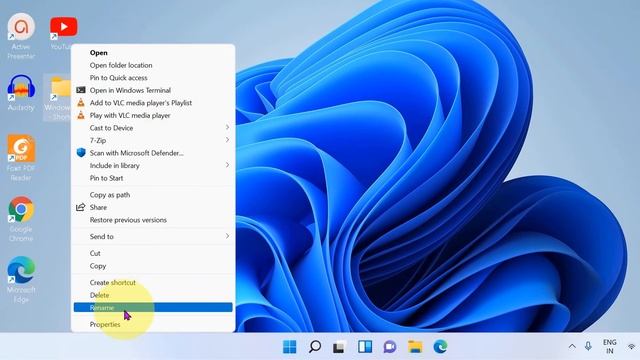This screenshot has width=640, height=360.
Task: Select Open in Windows Terminal
Action: point(153,90)
